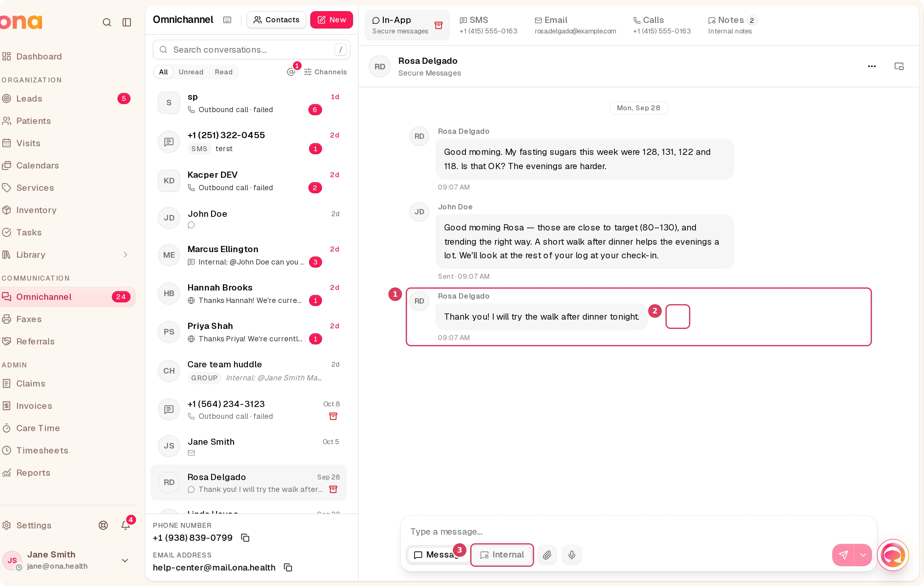Open the Care team huddle conversation
Image resolution: width=924 pixels, height=586 pixels.
coord(249,370)
